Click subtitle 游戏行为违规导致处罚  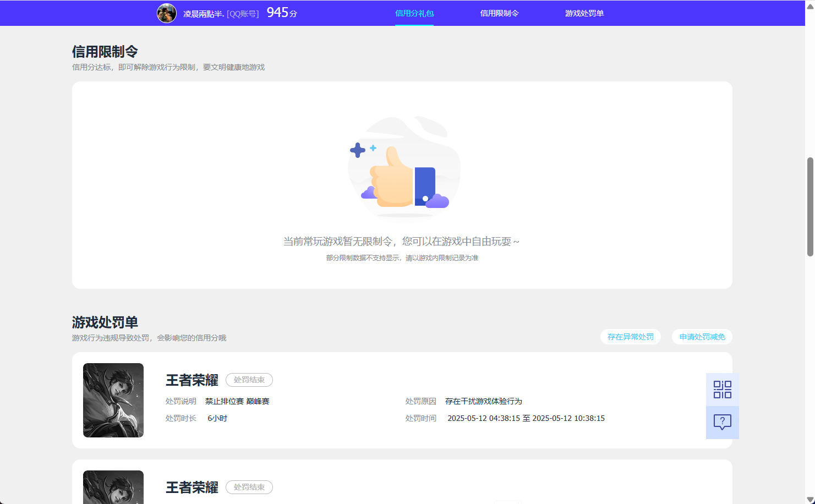[149, 338]
